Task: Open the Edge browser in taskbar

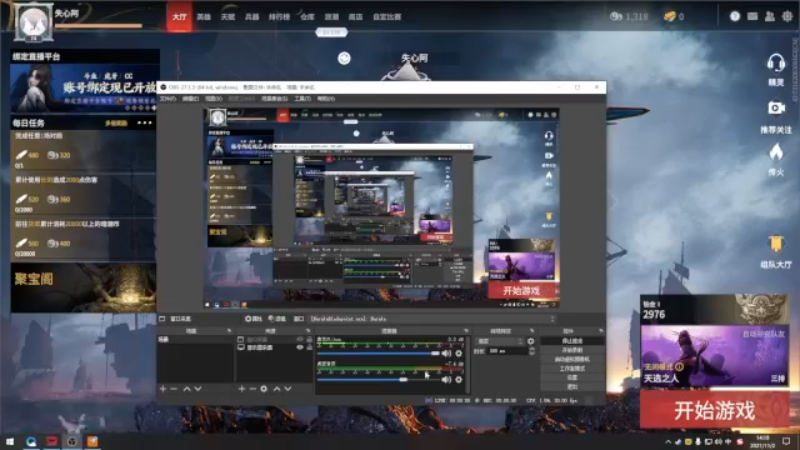Action: (x=31, y=441)
